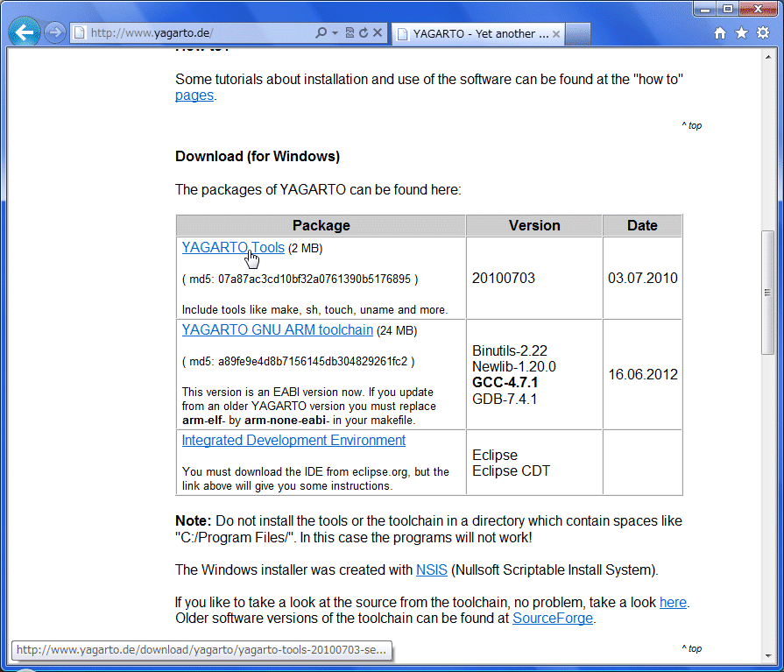
Task: Click the "Date" column header
Action: click(642, 225)
